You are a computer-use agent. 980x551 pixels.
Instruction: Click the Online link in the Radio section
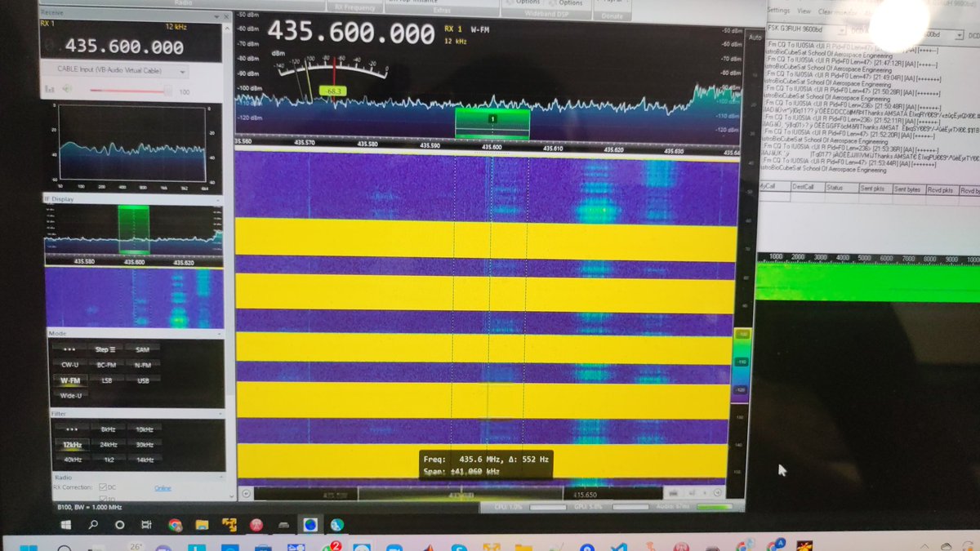163,488
